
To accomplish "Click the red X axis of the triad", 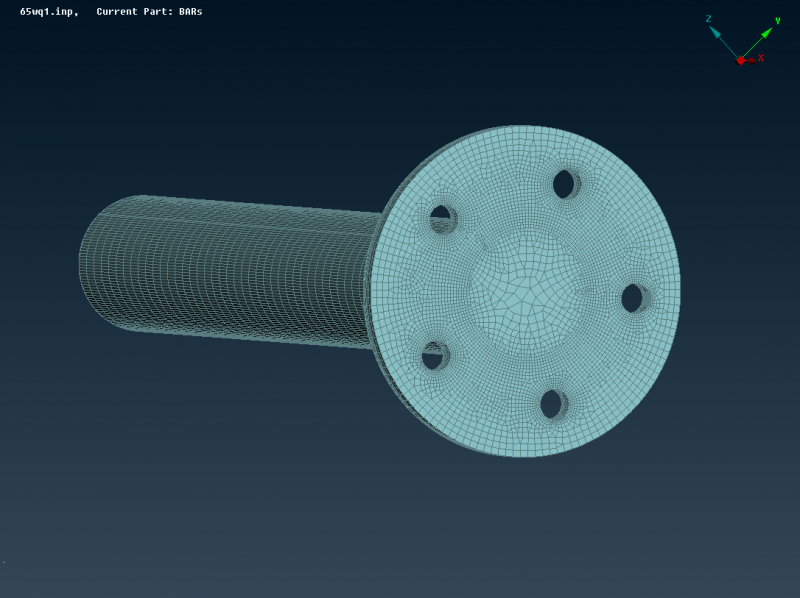I will (x=750, y=60).
